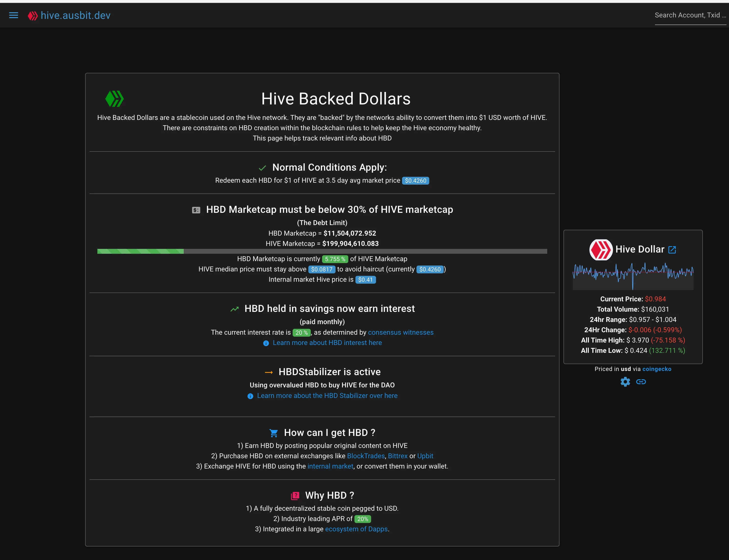Click the HIVE Marketcap value $199,904,610.083
The image size is (729, 560).
click(350, 244)
